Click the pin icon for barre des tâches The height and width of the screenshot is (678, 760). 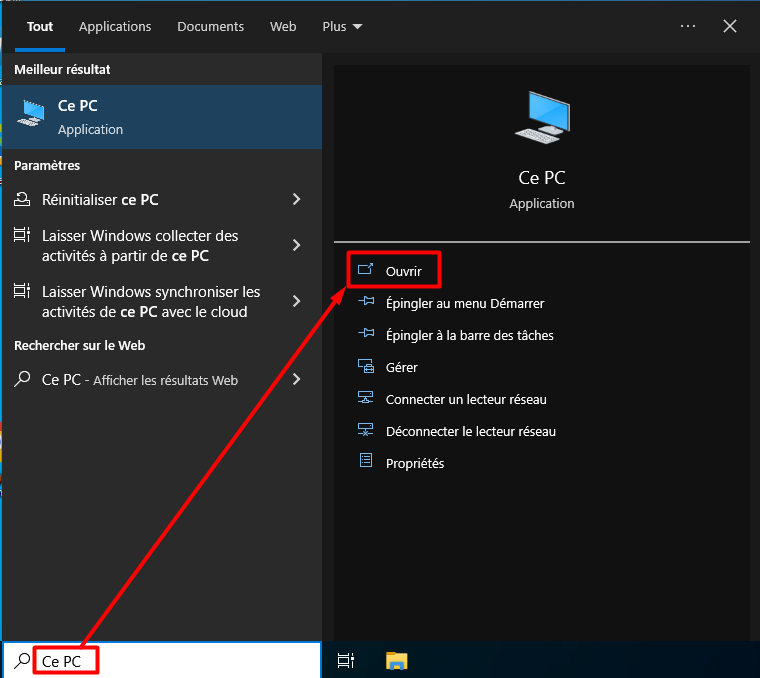[366, 333]
